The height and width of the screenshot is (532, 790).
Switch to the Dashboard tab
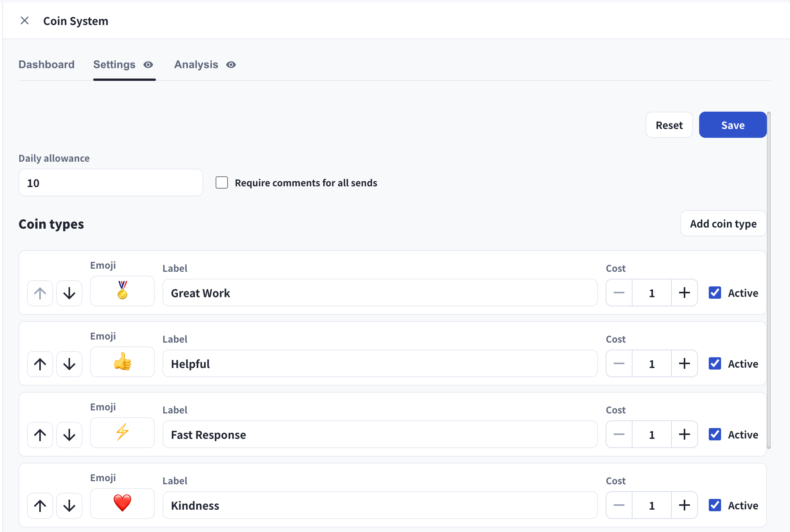pyautogui.click(x=47, y=64)
